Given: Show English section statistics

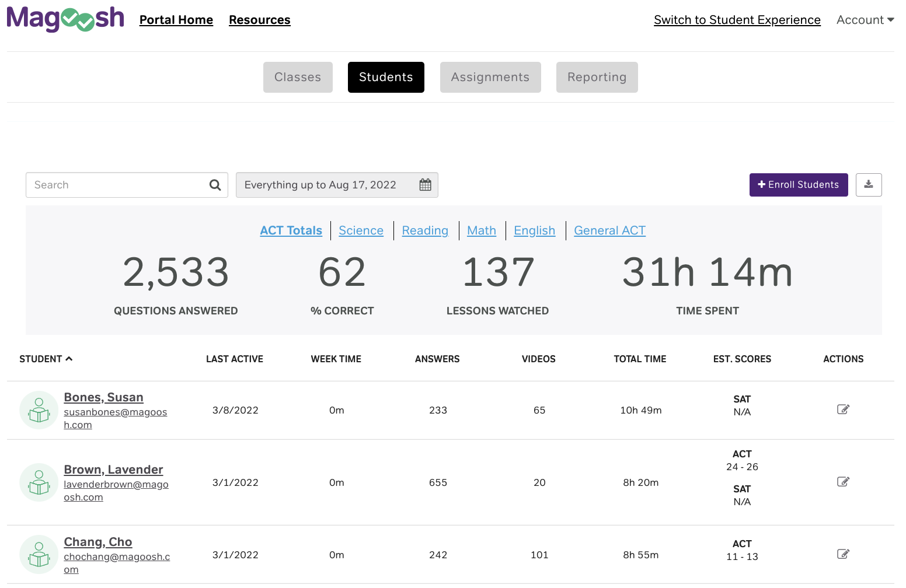Looking at the screenshot, I should [x=534, y=230].
